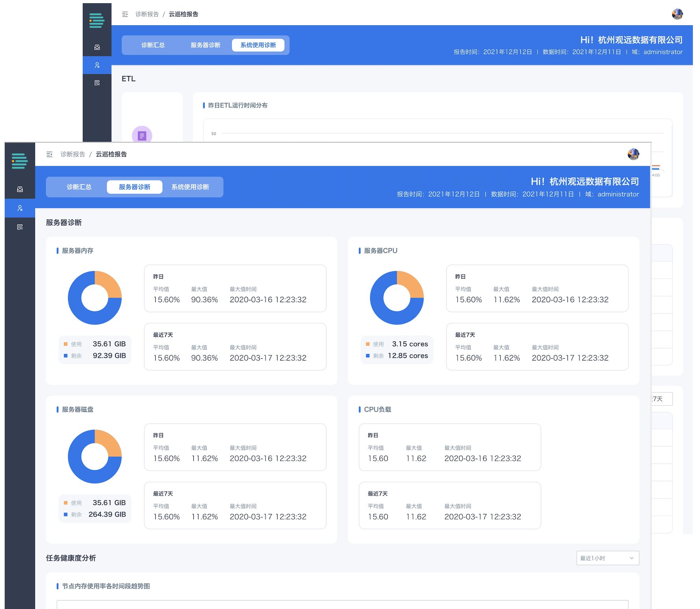Select the user icon in back window sidebar
Screen dimensions: 700x609
click(97, 65)
